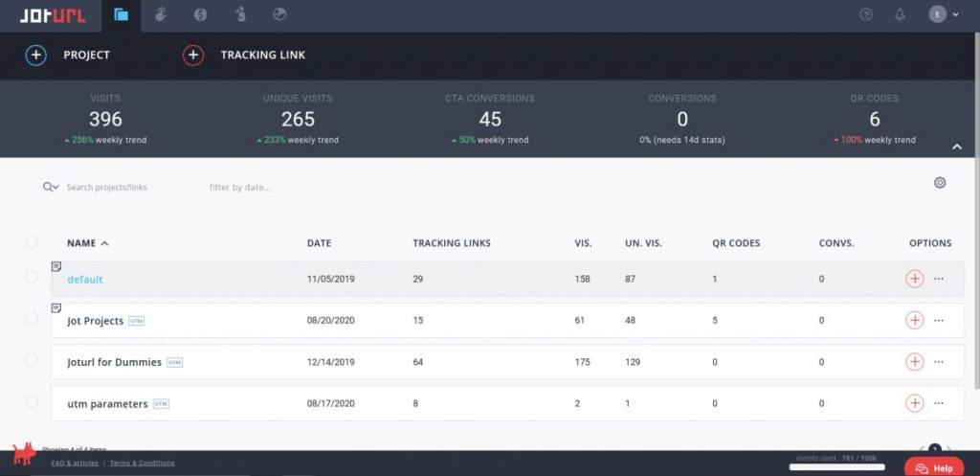
Task: Click UTM badge beside utm parameters
Action: 161,404
